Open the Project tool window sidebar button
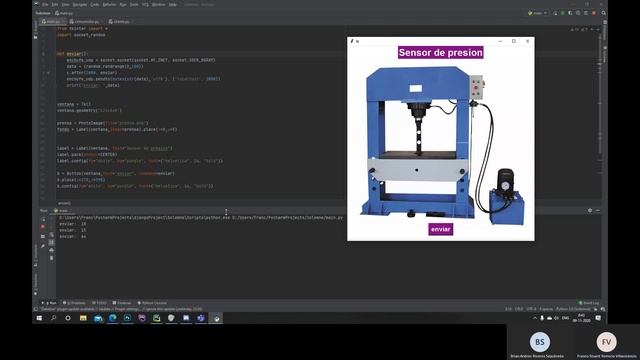Screen dimensions: 640x360 coord(36,31)
